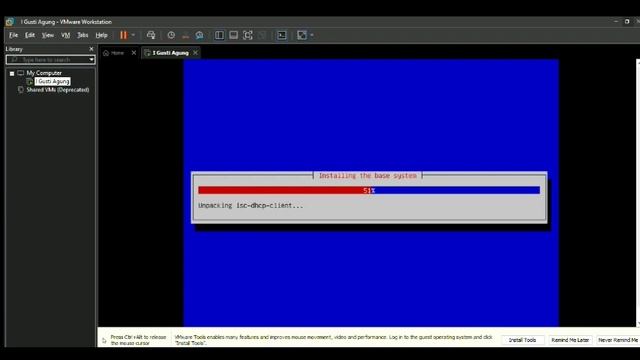Open the power options dropdown arrow beside pause
Screen dimensions: 640x360
tap(133, 35)
